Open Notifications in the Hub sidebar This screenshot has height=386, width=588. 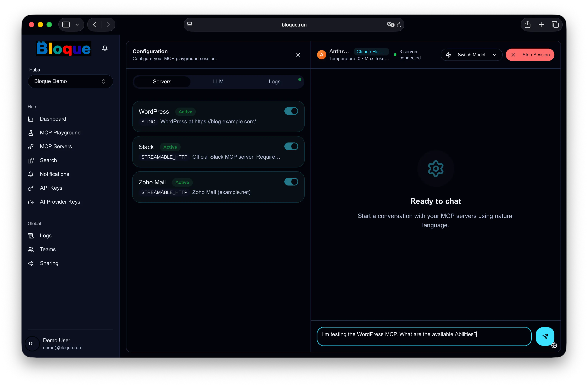(x=55, y=174)
